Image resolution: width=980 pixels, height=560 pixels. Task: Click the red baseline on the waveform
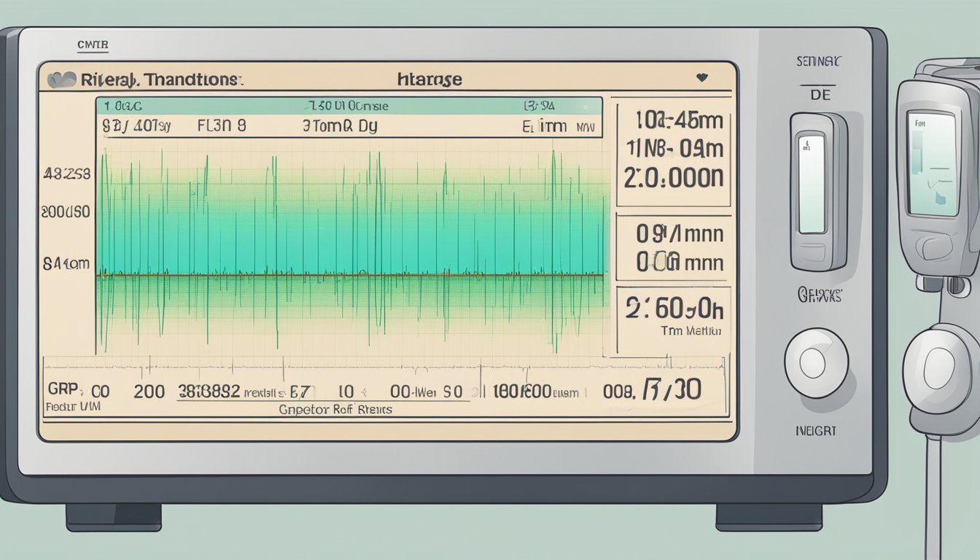point(350,275)
